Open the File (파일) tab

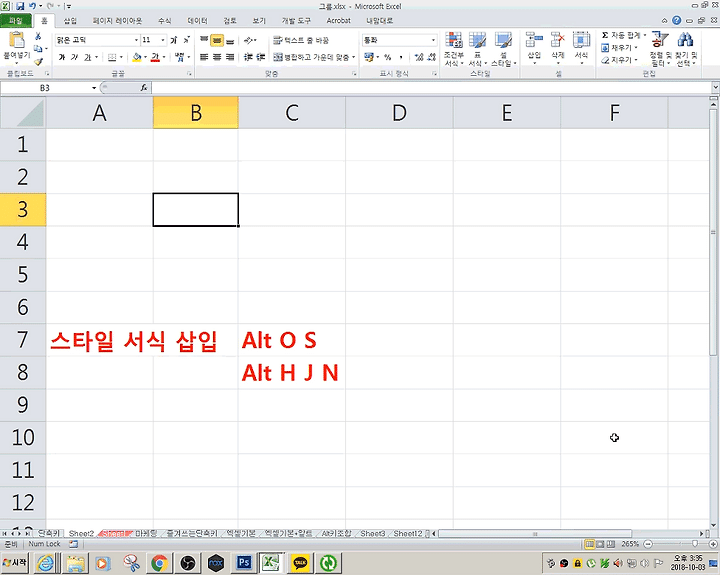(16, 21)
